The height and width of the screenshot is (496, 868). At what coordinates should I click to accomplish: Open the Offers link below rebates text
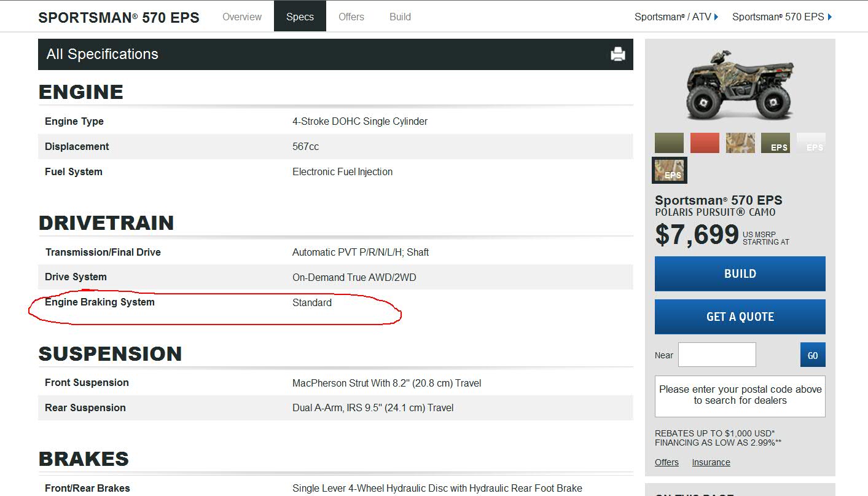point(667,462)
